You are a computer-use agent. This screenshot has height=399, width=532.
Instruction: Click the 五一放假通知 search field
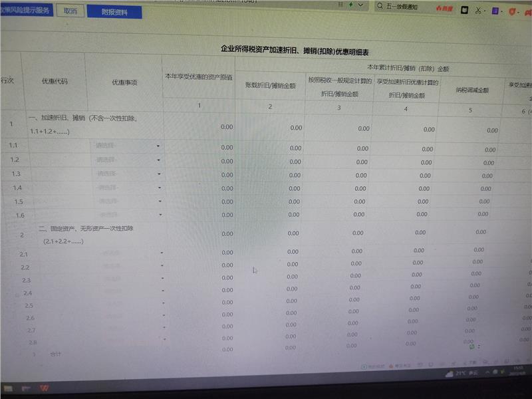click(406, 7)
